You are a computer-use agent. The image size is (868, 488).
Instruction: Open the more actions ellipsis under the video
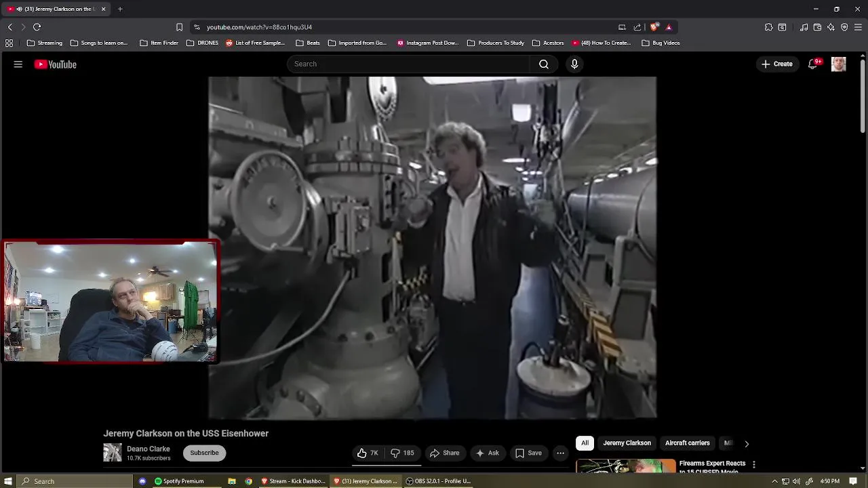(x=560, y=453)
